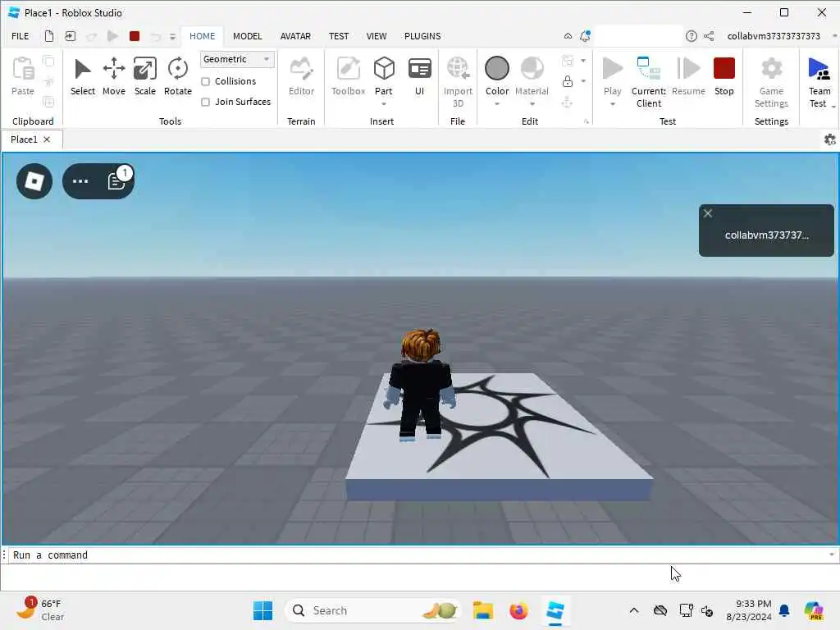The width and height of the screenshot is (840, 630).
Task: Open the FILE menu
Action: (21, 36)
